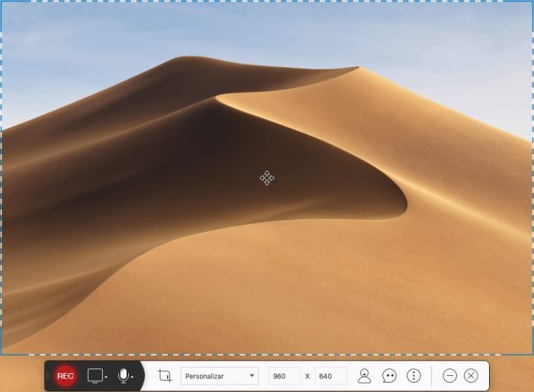Open the more options three-dot icon
This screenshot has height=392, width=534.
pyautogui.click(x=413, y=376)
